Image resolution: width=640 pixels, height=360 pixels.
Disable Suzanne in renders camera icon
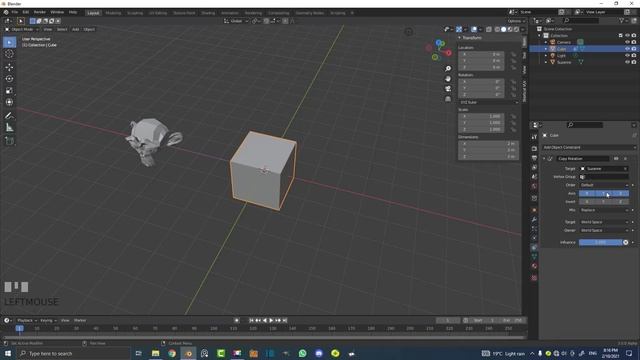[x=634, y=62]
